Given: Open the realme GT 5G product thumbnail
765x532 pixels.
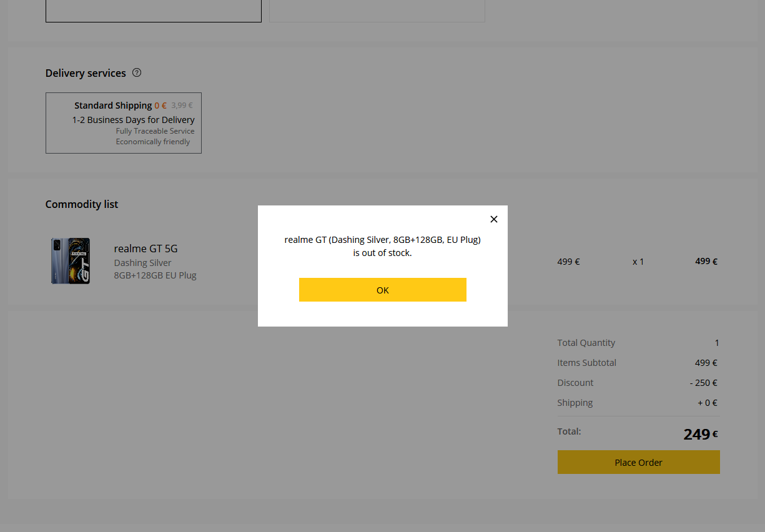Looking at the screenshot, I should 71,261.
